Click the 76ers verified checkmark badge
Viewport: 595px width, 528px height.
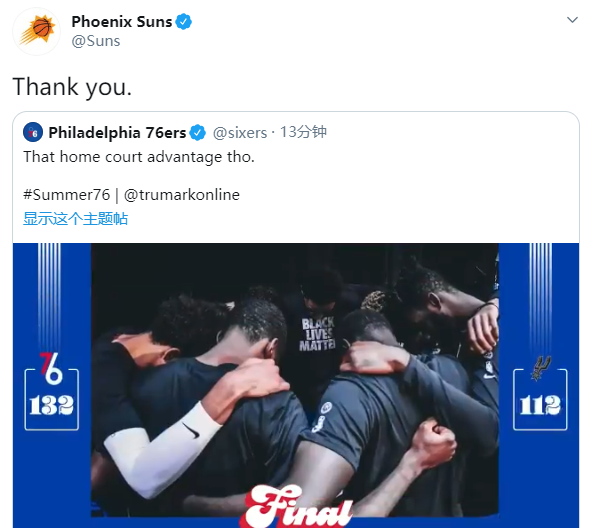pyautogui.click(x=197, y=132)
